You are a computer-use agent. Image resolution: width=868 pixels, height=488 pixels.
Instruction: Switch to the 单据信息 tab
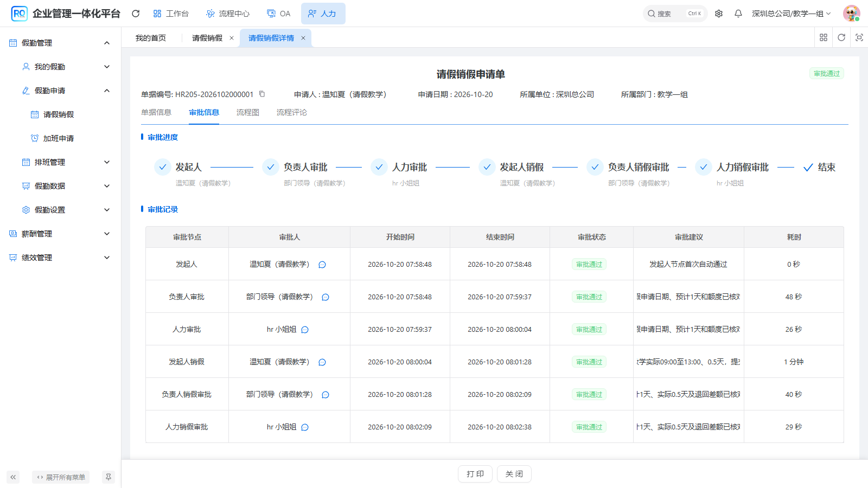point(156,112)
